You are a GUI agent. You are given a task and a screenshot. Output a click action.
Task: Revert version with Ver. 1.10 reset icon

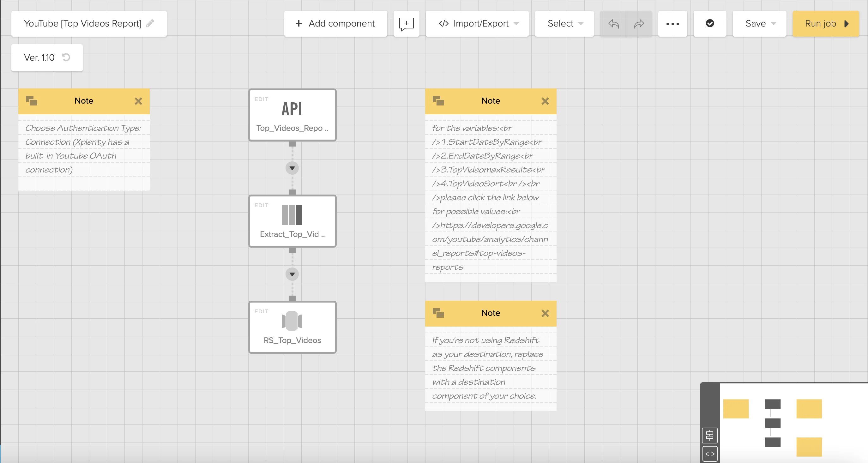click(x=66, y=57)
